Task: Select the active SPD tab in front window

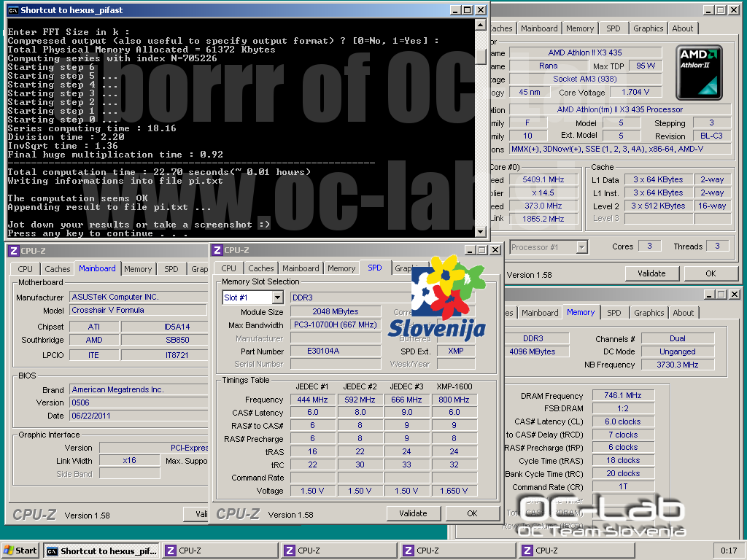Action: pyautogui.click(x=375, y=268)
